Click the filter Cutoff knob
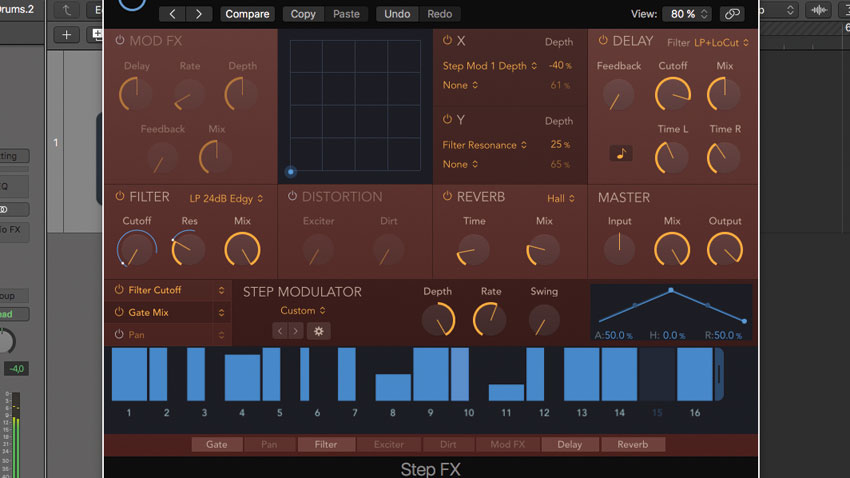850x478 pixels. 137,249
